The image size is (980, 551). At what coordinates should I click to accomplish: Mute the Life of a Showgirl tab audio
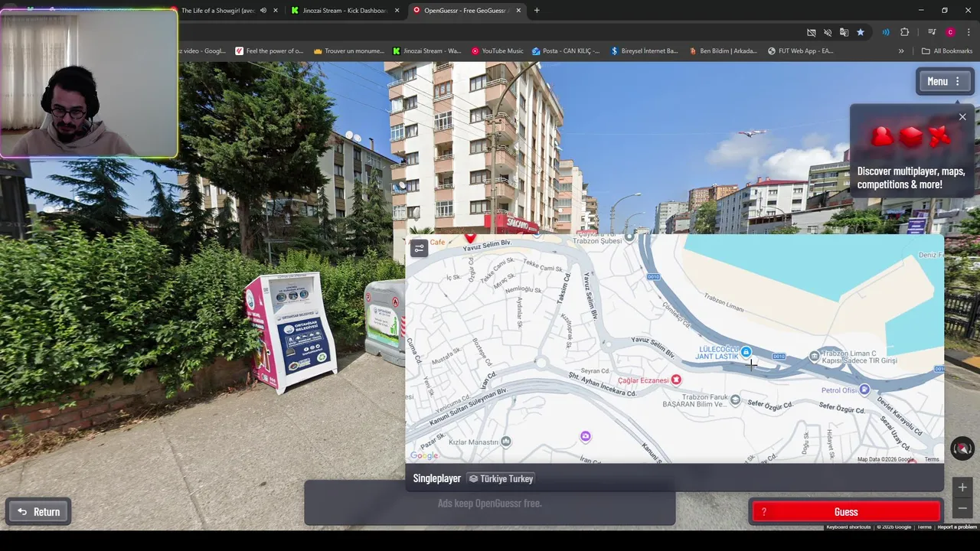263,11
